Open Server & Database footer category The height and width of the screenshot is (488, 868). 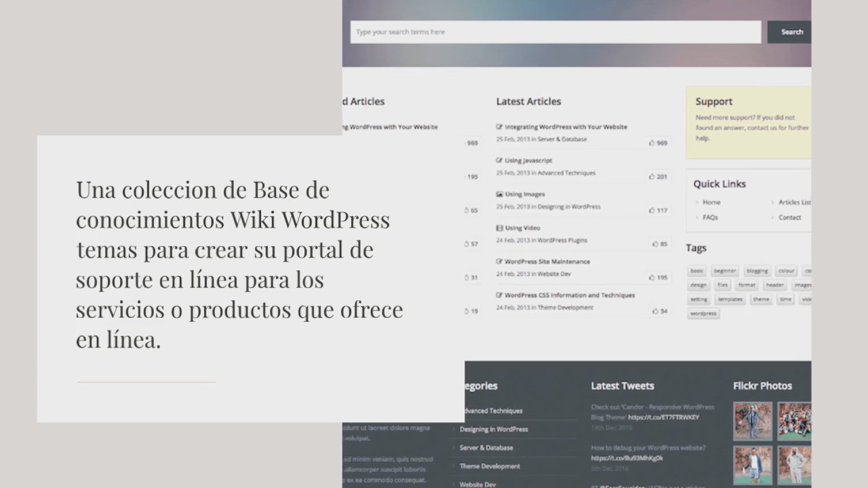tap(486, 448)
